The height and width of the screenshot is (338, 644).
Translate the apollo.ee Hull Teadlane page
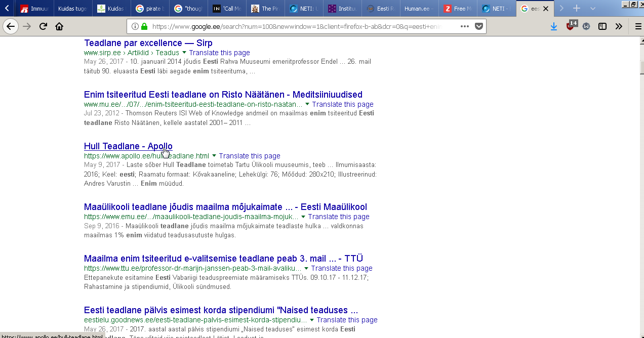pos(250,156)
